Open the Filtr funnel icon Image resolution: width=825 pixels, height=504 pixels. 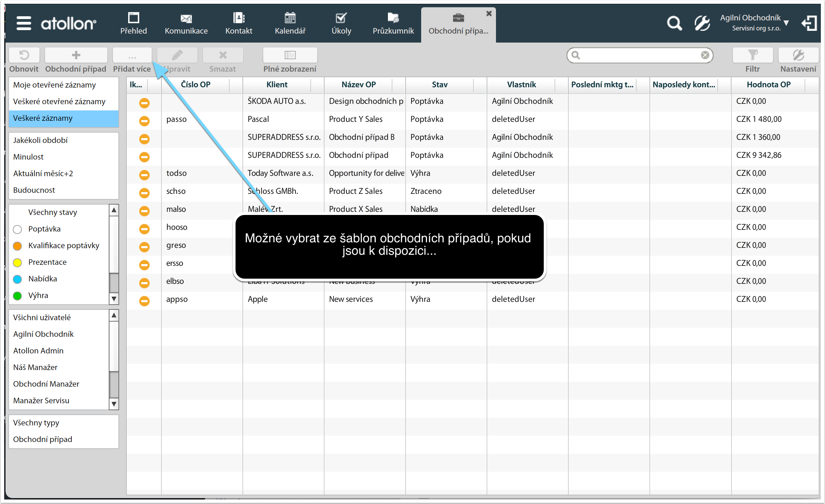click(x=753, y=55)
